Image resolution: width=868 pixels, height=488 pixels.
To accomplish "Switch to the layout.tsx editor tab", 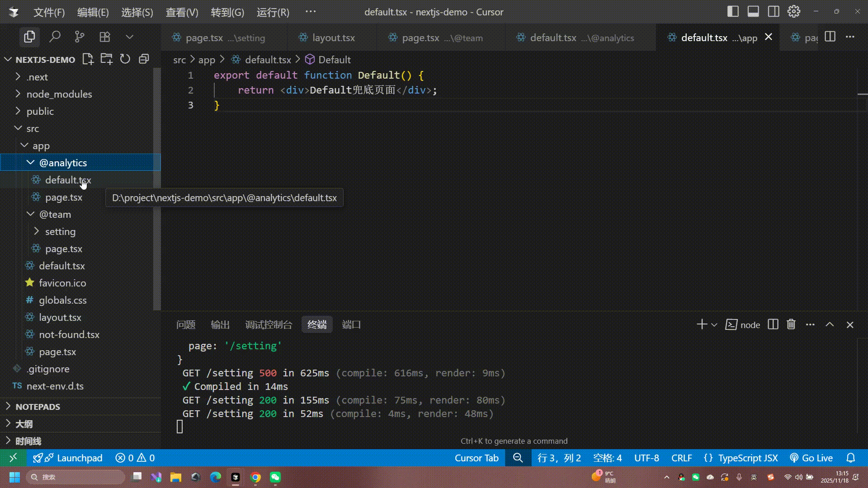I will tap(333, 38).
